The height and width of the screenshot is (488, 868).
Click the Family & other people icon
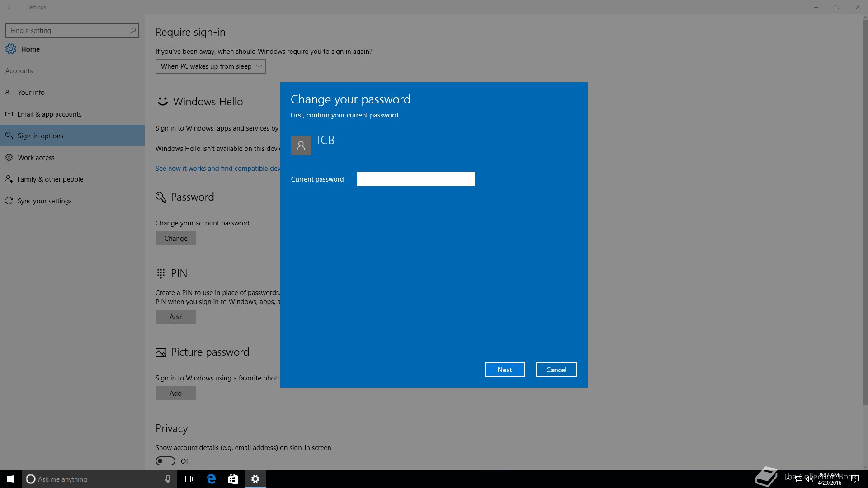[9, 179]
